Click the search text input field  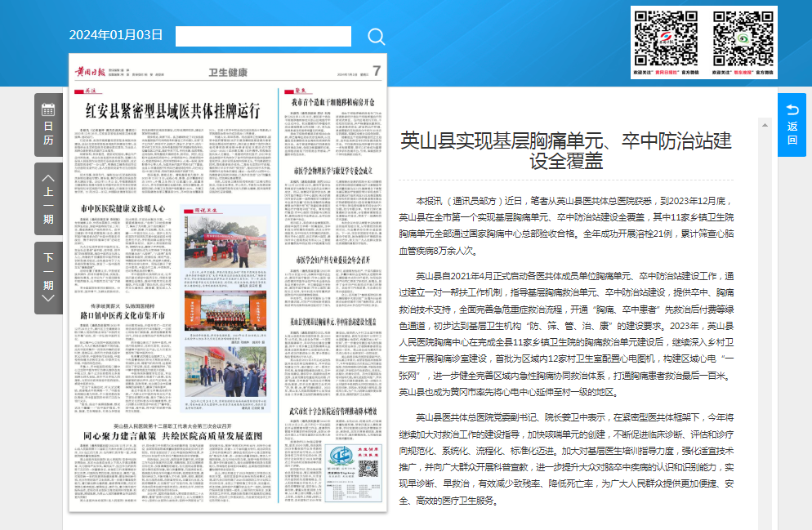263,36
